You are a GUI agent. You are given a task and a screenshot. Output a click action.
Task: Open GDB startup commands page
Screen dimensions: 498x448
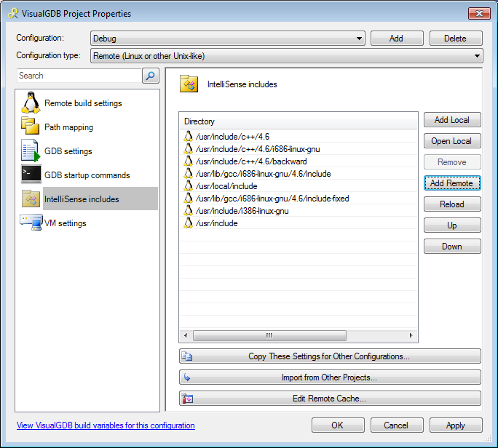click(87, 175)
